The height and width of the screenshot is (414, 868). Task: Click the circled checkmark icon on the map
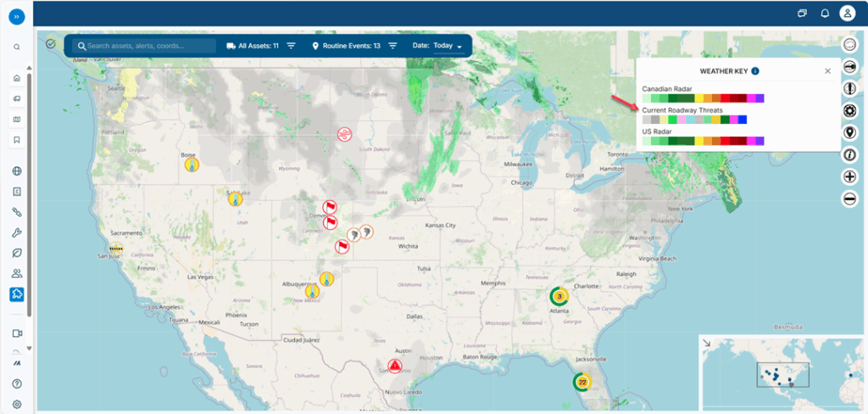(51, 43)
